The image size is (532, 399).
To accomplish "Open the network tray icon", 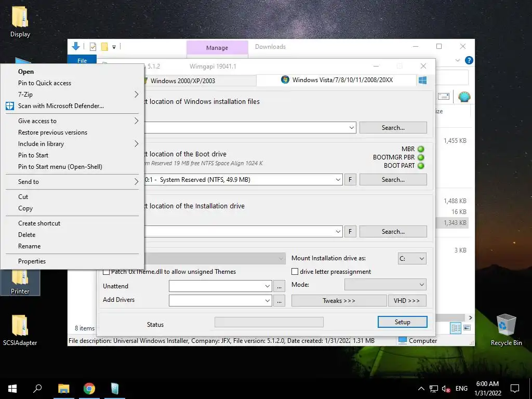I will (434, 389).
